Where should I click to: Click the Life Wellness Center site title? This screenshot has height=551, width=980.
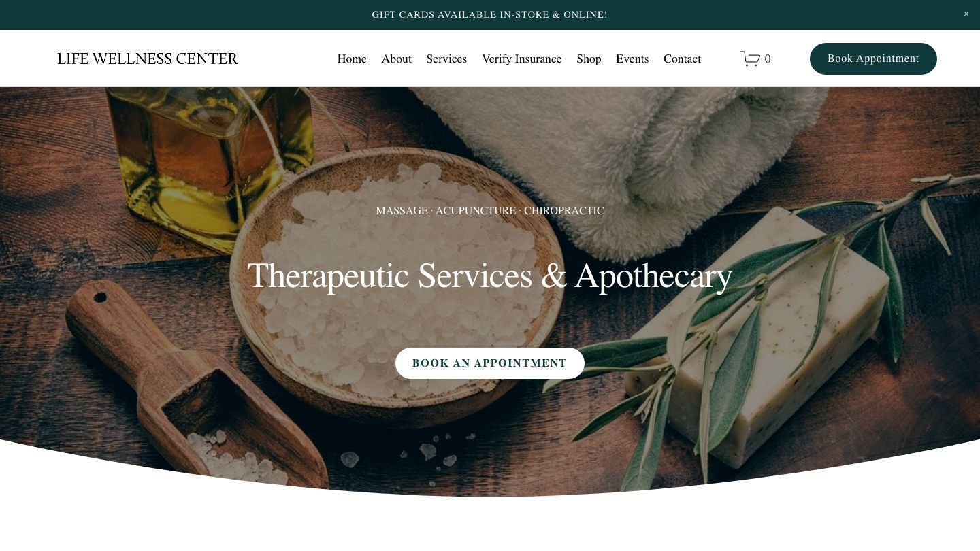(148, 59)
